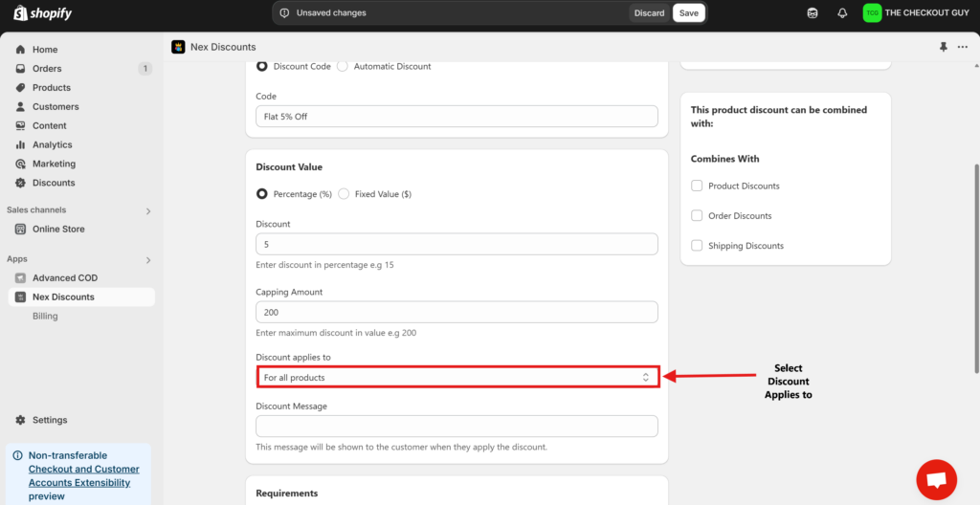Click into the Discount Message field
Screen dimensions: 980x505
(x=457, y=427)
